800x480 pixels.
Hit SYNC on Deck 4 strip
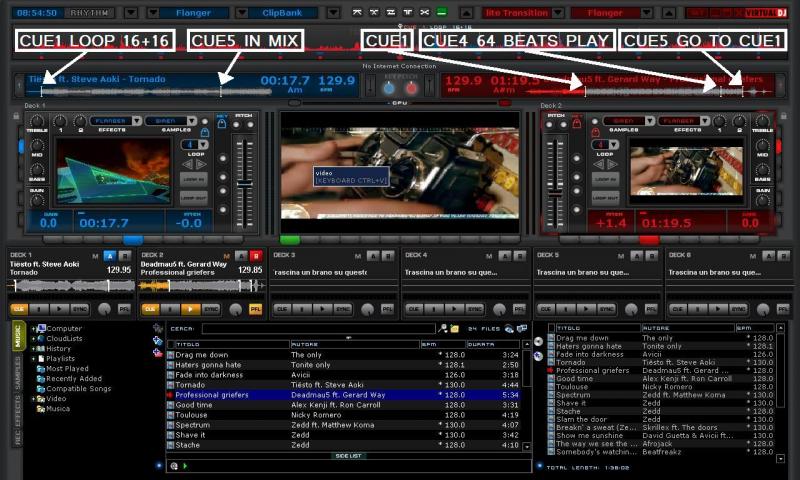(474, 309)
